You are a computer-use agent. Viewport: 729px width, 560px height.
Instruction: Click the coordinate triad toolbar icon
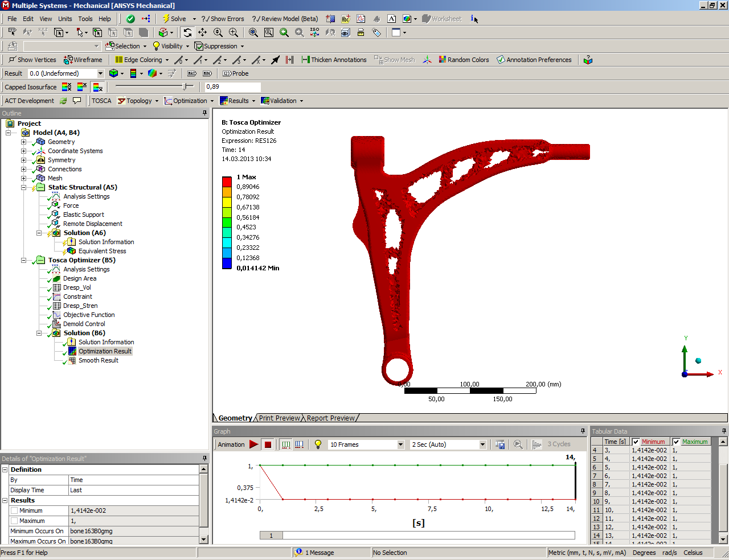point(427,60)
